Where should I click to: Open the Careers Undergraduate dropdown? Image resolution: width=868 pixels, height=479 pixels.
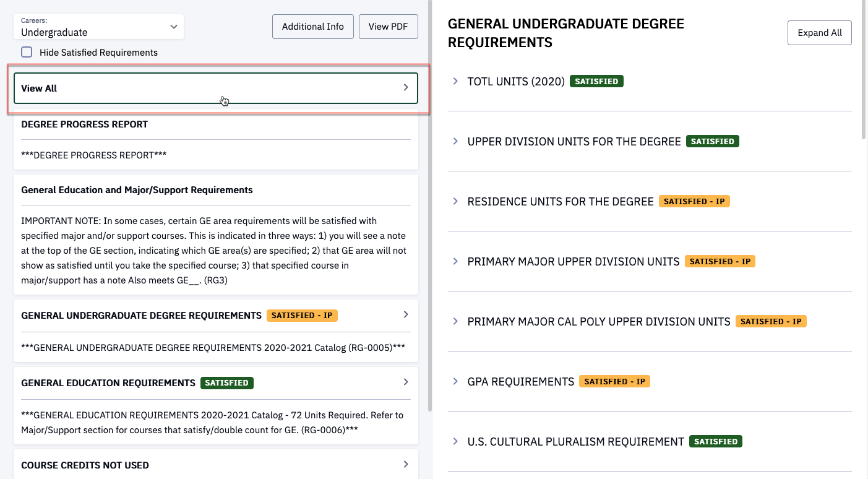click(x=99, y=27)
